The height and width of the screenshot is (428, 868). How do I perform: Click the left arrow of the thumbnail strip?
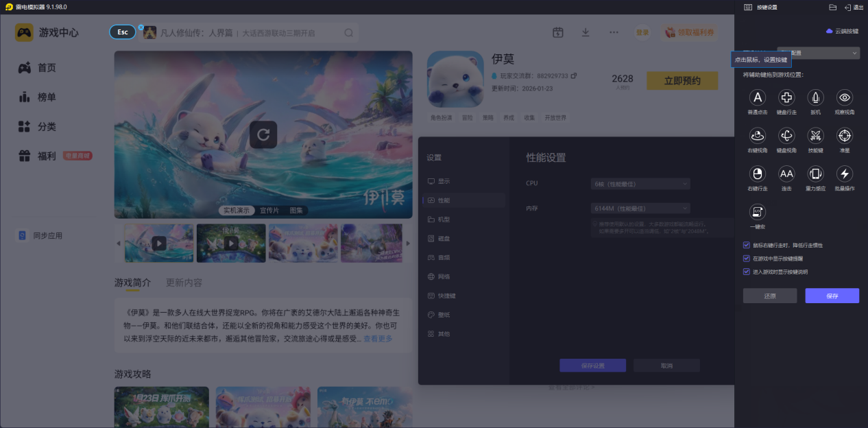point(118,243)
